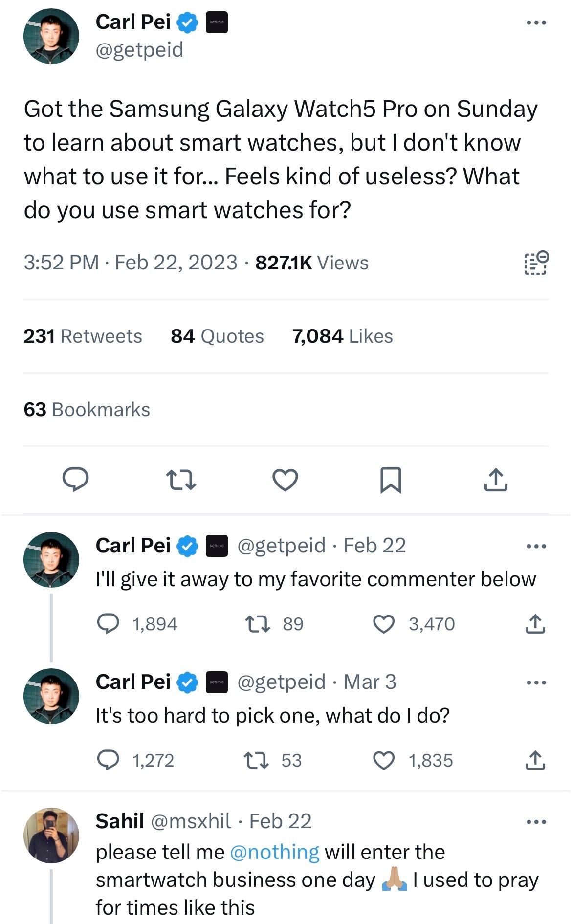Click the Nothing affiliation badge next to Carl Pei
572x924 pixels.
tap(217, 22)
